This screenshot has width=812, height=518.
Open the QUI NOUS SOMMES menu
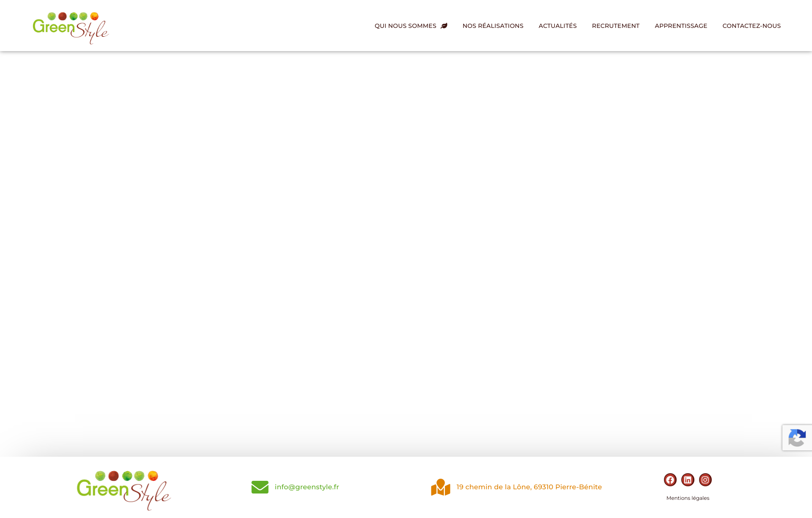pyautogui.click(x=405, y=26)
